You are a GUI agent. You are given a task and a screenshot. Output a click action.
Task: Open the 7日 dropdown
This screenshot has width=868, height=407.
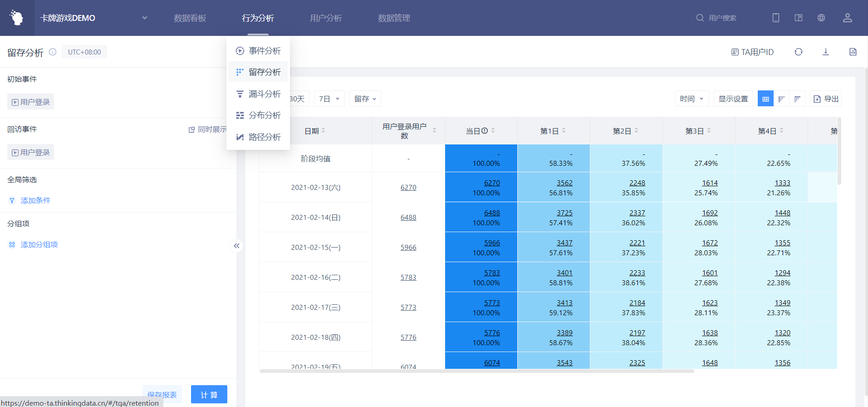329,99
